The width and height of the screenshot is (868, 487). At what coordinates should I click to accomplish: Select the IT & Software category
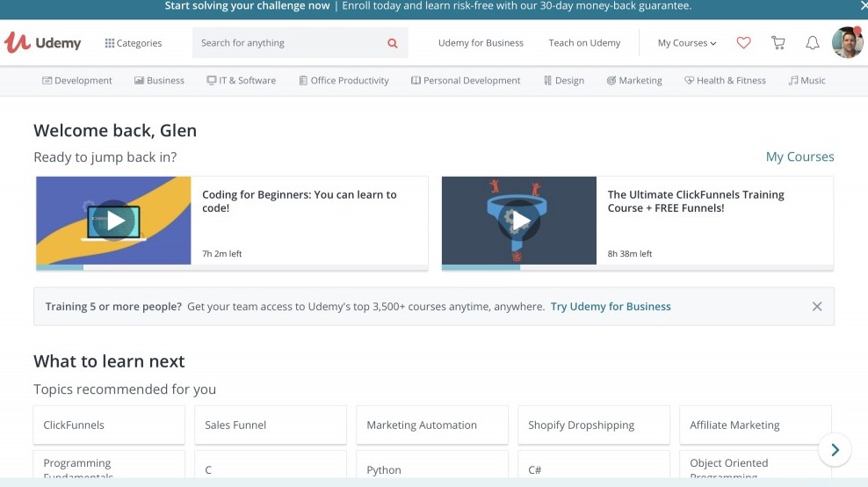tap(241, 80)
